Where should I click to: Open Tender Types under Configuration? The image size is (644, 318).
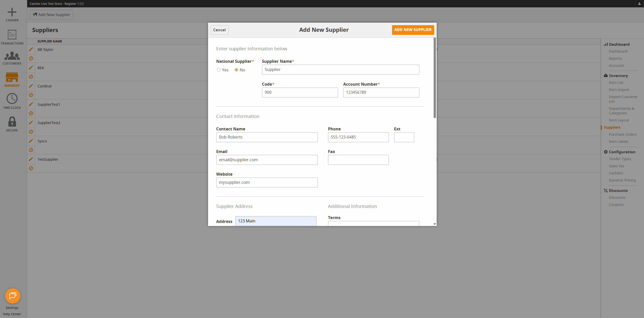pos(620,159)
